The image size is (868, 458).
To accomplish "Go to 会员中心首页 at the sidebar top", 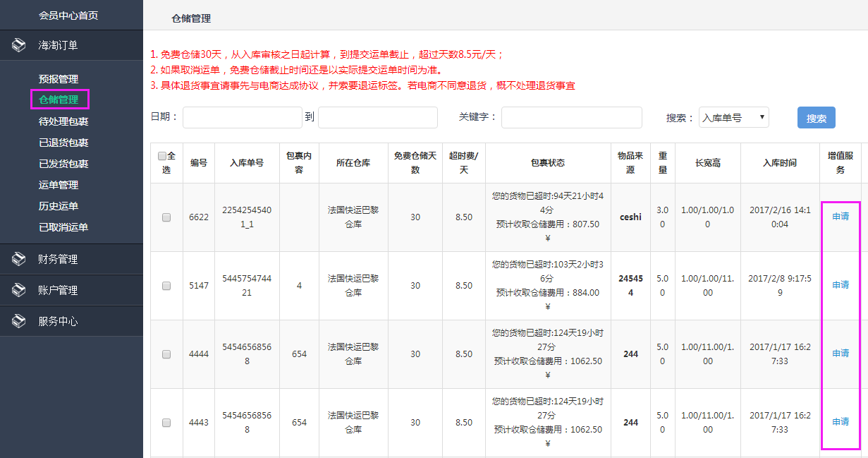I will pyautogui.click(x=68, y=16).
